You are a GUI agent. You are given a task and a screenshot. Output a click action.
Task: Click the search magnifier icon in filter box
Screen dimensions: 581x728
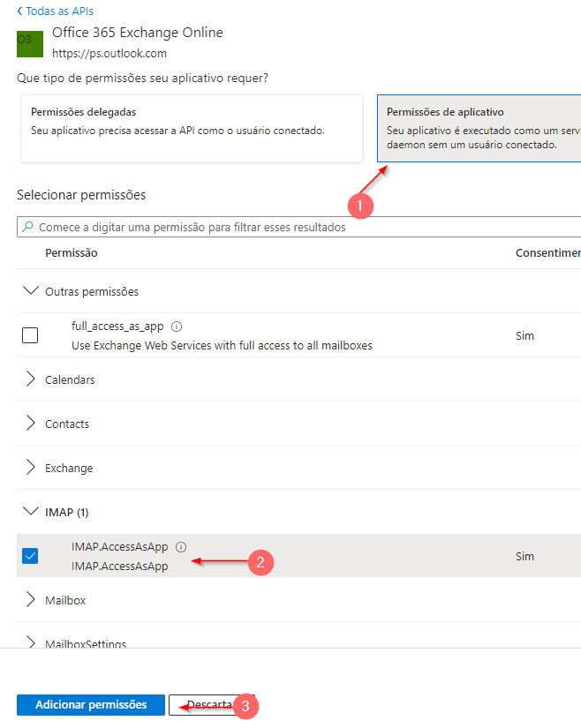tap(28, 227)
